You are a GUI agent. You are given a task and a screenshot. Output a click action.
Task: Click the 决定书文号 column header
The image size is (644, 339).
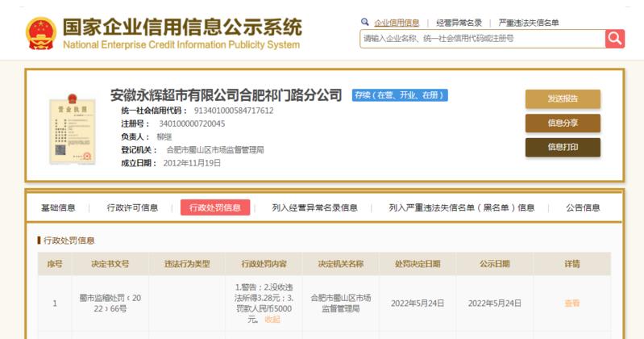tap(110, 264)
